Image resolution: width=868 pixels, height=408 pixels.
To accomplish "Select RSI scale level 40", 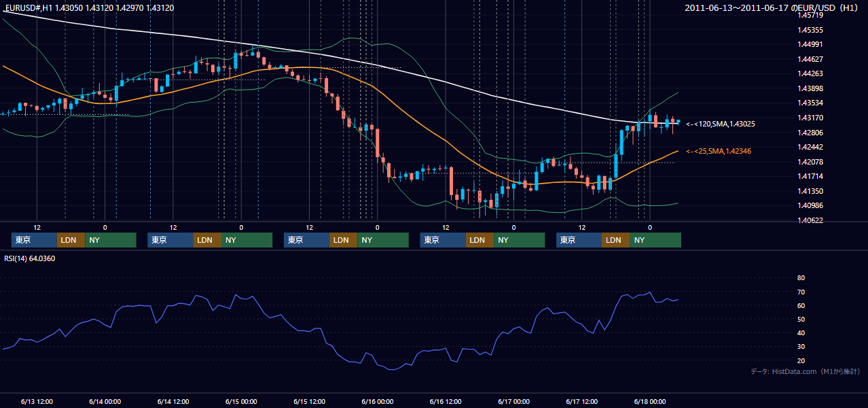I will tap(801, 333).
